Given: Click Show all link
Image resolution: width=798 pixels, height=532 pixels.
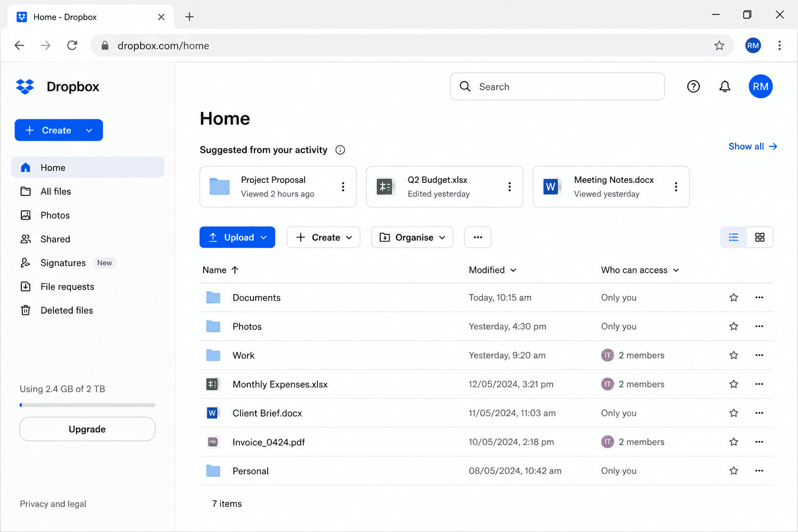Looking at the screenshot, I should (753, 147).
